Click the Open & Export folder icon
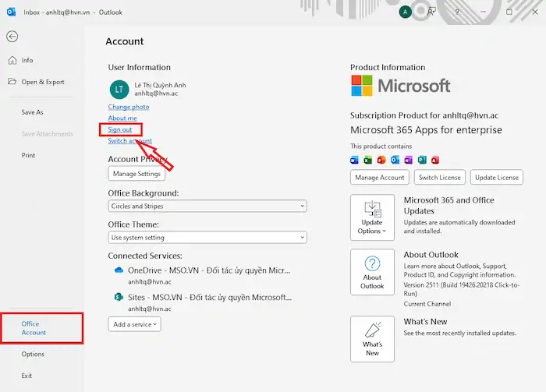Image resolution: width=546 pixels, height=392 pixels. pos(12,81)
